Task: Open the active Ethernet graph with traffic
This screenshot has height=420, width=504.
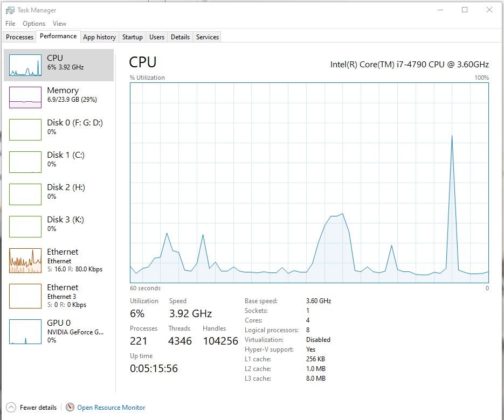Action: tap(25, 261)
